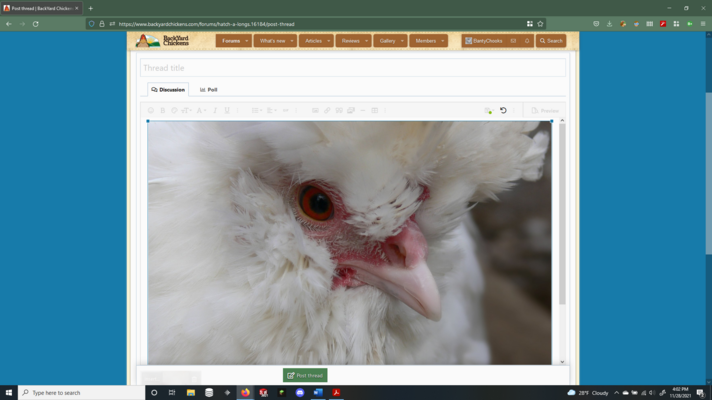The height and width of the screenshot is (400, 712).
Task: Click the paragraph format icon
Action: (286, 110)
